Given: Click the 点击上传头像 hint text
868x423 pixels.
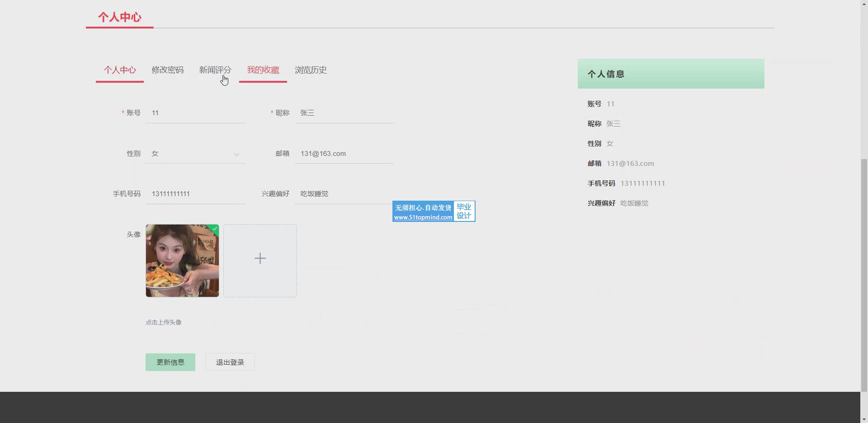Looking at the screenshot, I should (x=164, y=322).
